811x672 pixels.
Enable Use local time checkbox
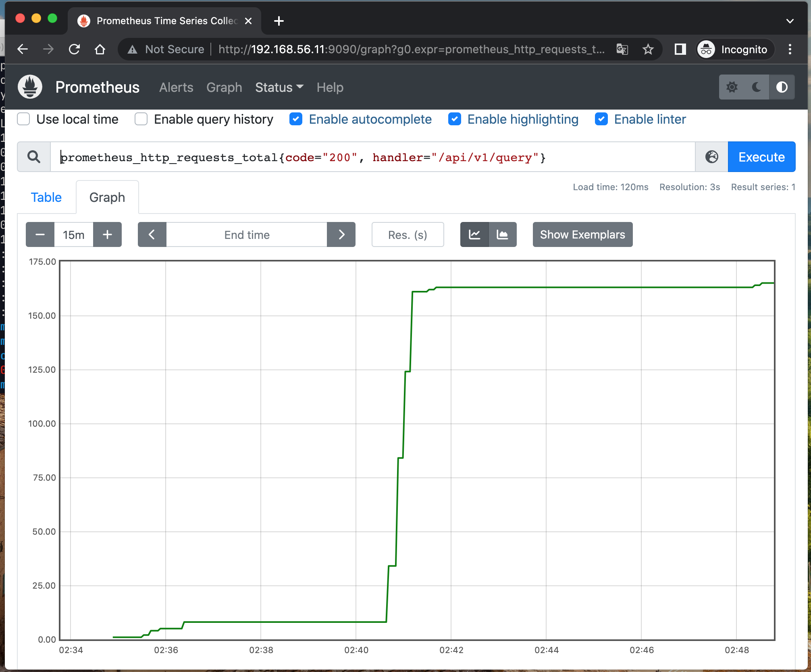[x=23, y=119]
